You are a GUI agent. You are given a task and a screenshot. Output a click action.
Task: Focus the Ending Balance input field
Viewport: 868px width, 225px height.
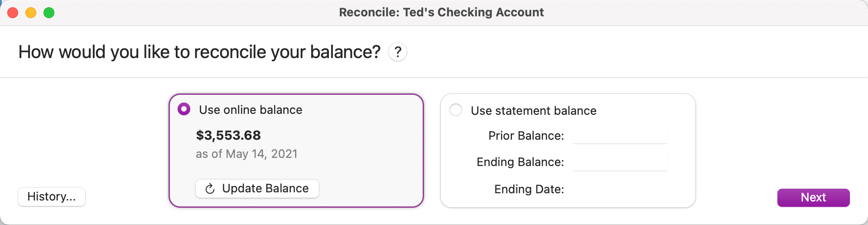coord(620,161)
